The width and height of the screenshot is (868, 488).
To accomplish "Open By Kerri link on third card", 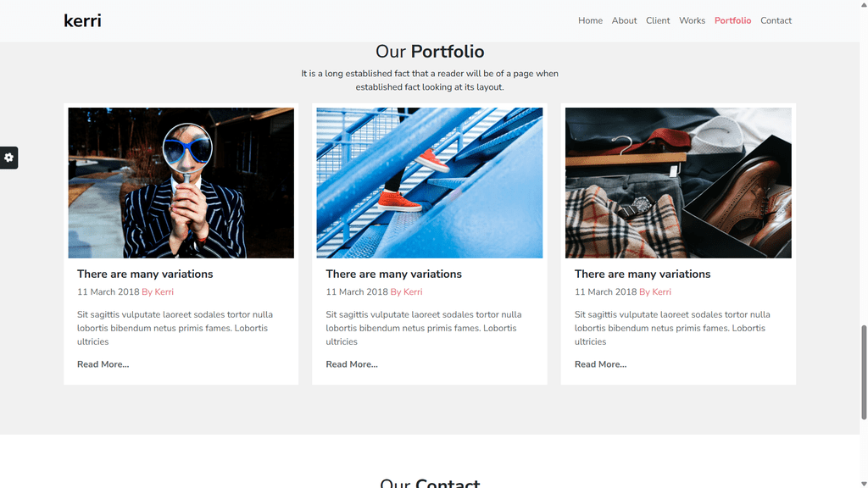I will (655, 291).
